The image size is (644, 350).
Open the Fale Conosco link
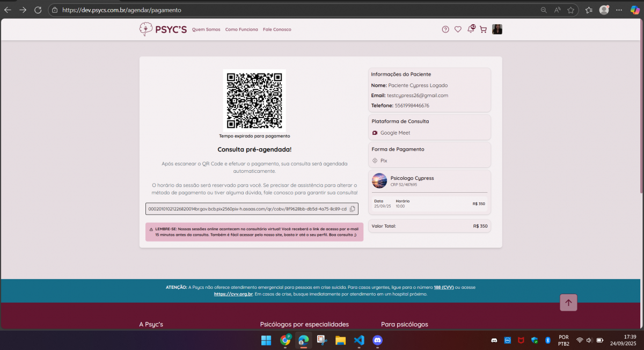coord(277,30)
